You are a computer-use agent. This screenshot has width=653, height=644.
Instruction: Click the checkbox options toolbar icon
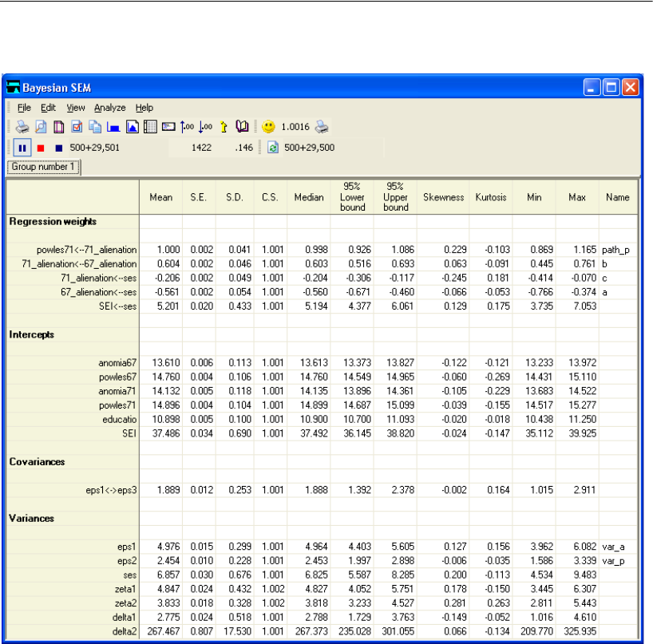click(x=77, y=127)
